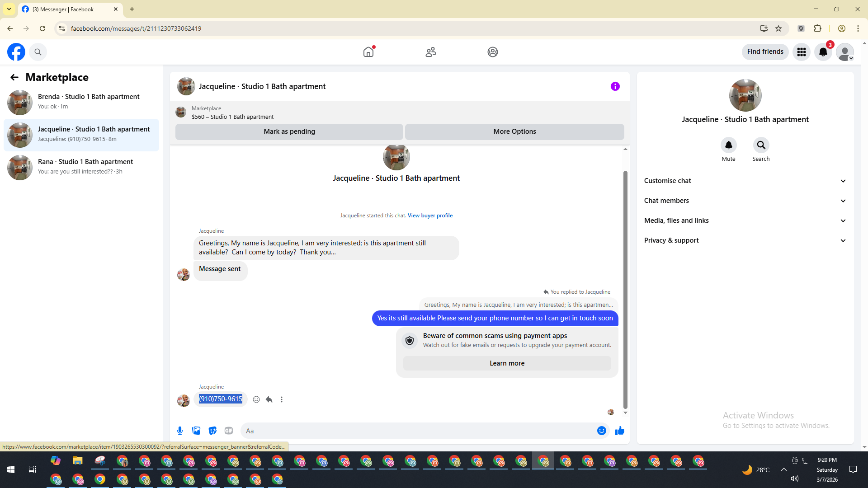
Task: View site information for facebook.com
Action: pyautogui.click(x=61, y=28)
